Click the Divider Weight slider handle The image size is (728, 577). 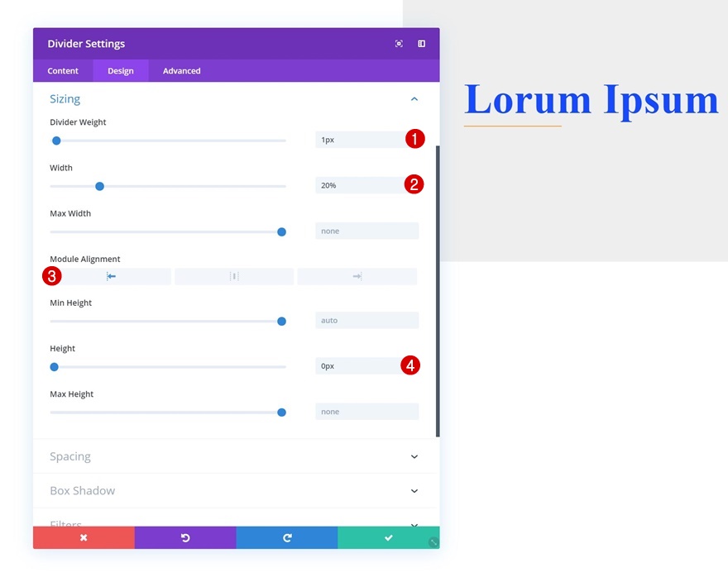[56, 141]
